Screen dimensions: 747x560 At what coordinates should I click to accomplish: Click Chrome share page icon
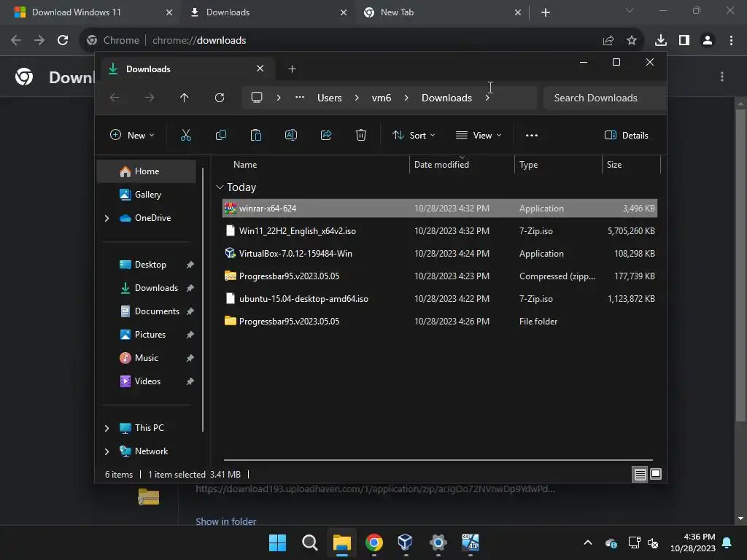[x=608, y=40]
